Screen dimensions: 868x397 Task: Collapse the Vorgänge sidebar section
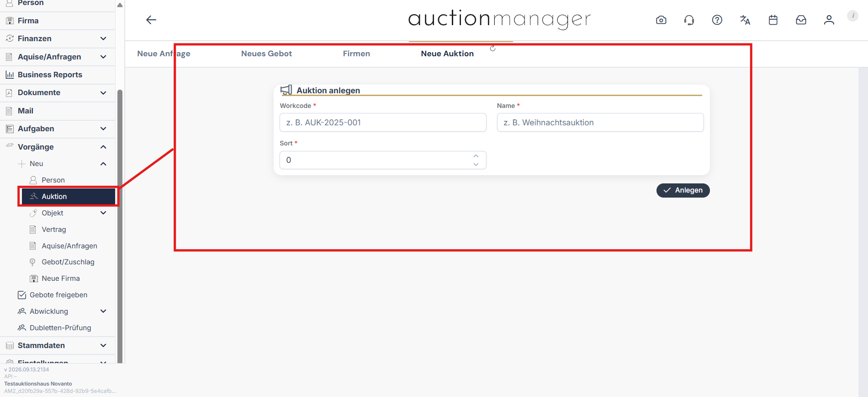coord(103,147)
